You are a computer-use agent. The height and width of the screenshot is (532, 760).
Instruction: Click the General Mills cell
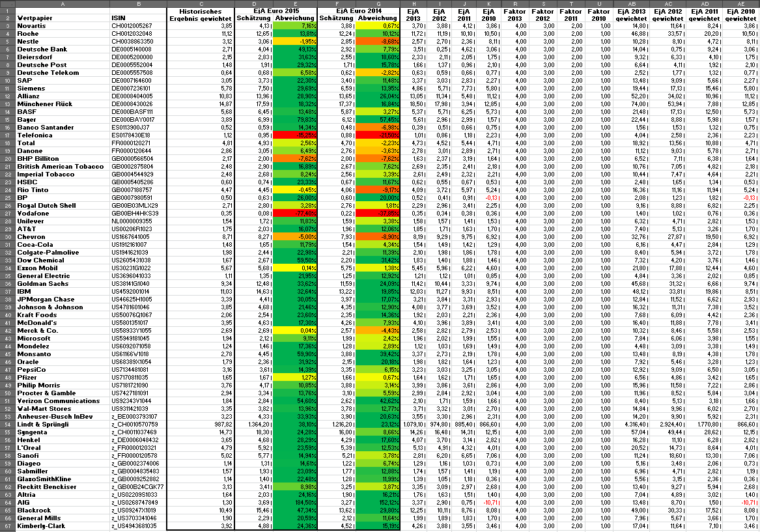click(63, 518)
